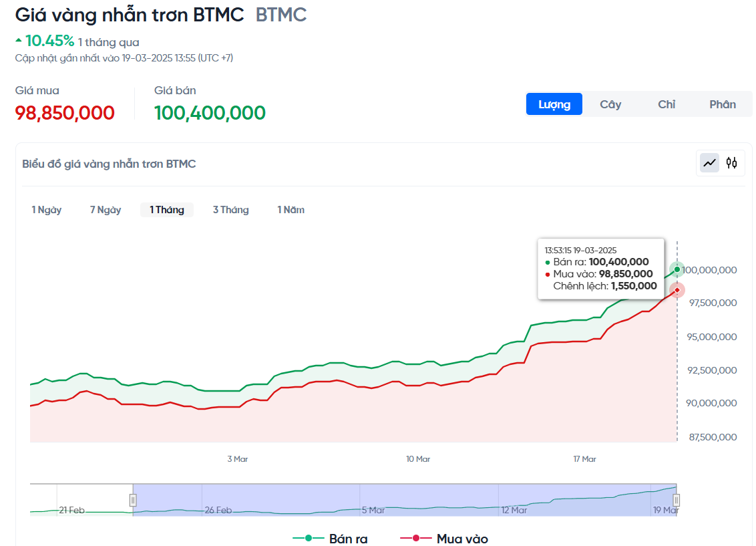Select the 1 Tháng range tab
The image size is (756, 546).
pyautogui.click(x=167, y=210)
